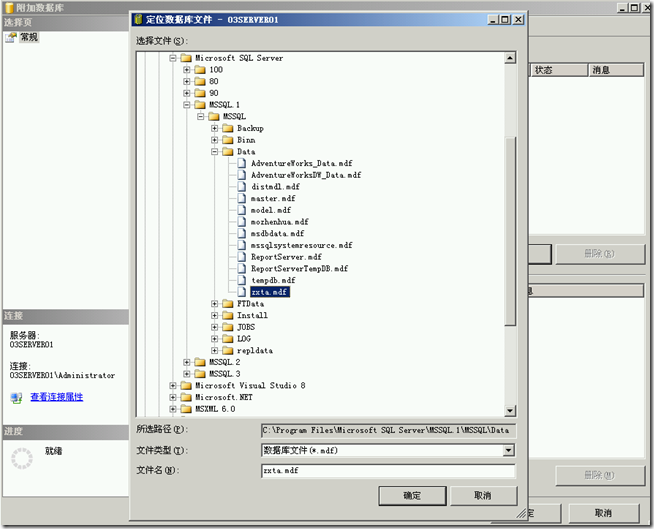Click the tempdb.mdf file icon
654x529 pixels.
pyautogui.click(x=241, y=280)
